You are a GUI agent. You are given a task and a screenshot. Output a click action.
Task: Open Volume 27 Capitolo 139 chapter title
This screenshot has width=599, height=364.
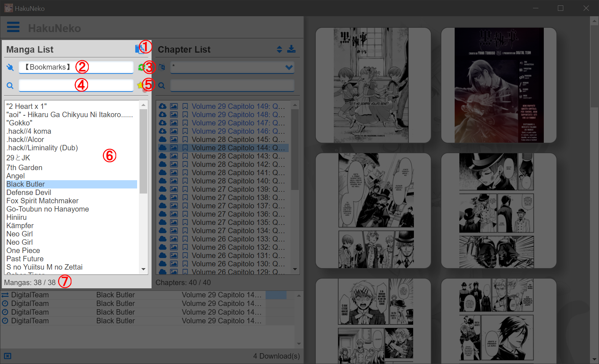click(239, 189)
